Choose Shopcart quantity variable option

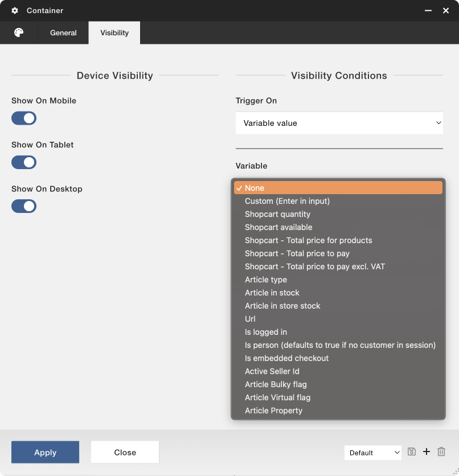(277, 214)
